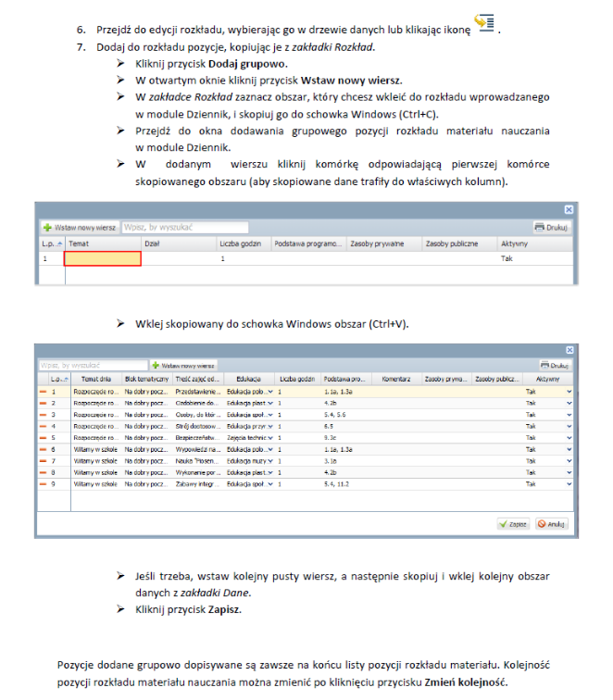Open Edukacja muzy dropdown in row 7

270,461
